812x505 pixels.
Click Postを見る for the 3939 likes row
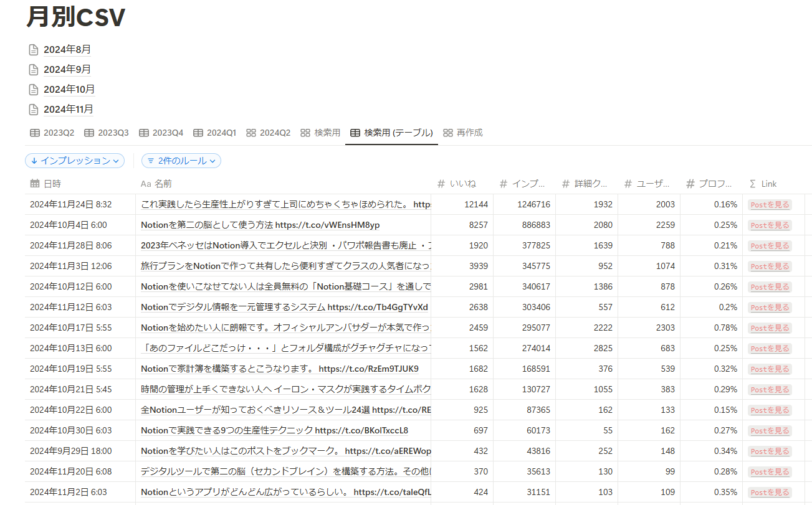[x=770, y=266]
